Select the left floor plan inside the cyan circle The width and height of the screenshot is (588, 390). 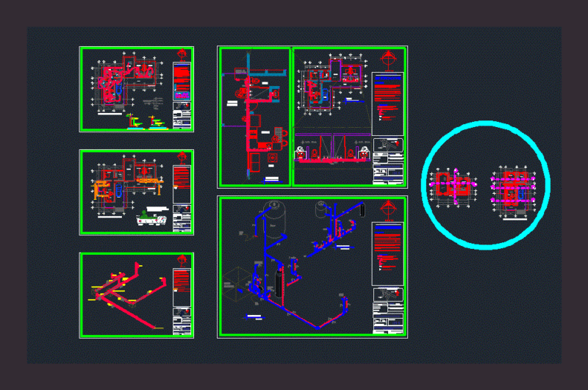tap(453, 187)
